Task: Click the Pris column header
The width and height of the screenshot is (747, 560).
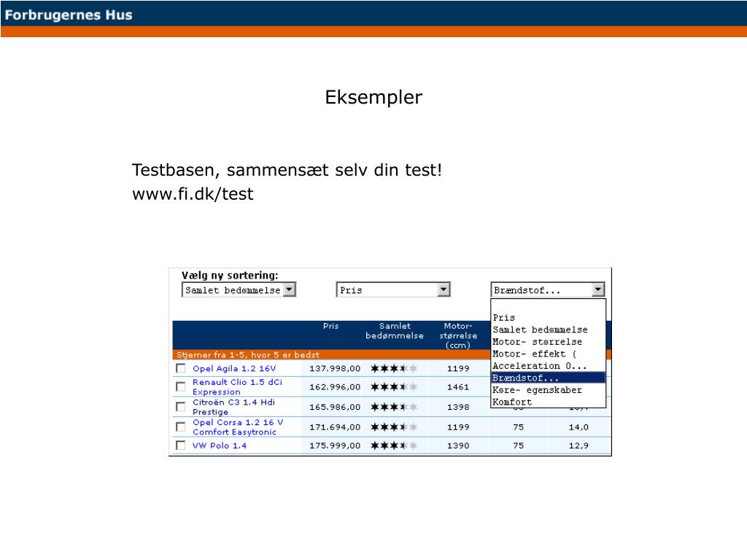Action: click(x=330, y=326)
